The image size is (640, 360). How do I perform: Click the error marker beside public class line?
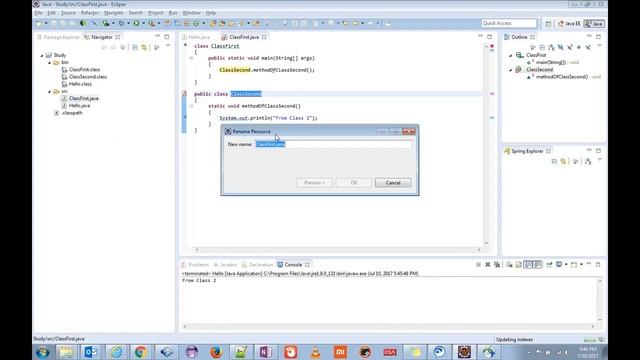(x=184, y=94)
